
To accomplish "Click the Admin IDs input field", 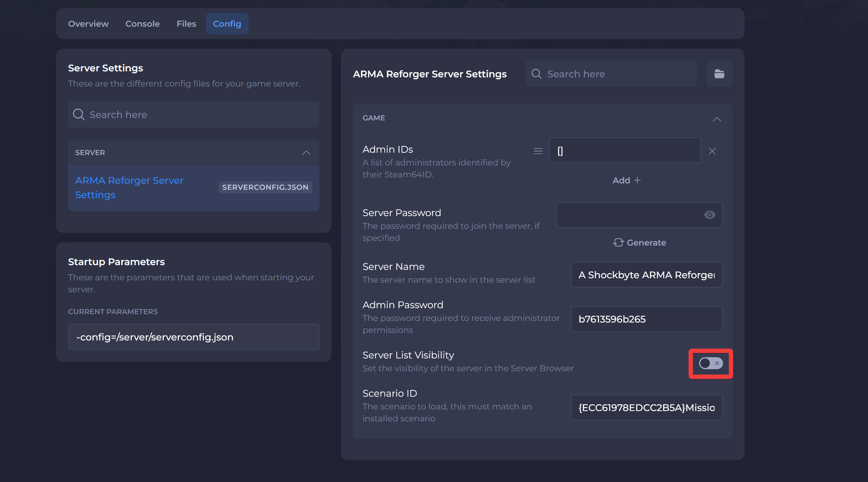I will (625, 151).
